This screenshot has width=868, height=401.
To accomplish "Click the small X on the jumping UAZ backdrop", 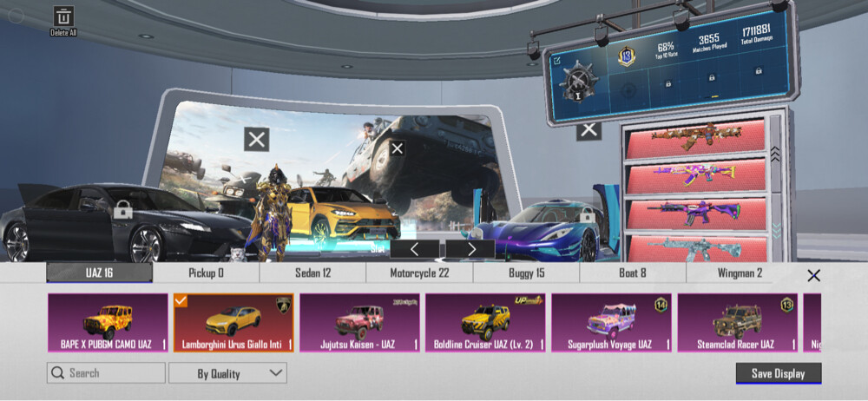I will click(x=397, y=148).
